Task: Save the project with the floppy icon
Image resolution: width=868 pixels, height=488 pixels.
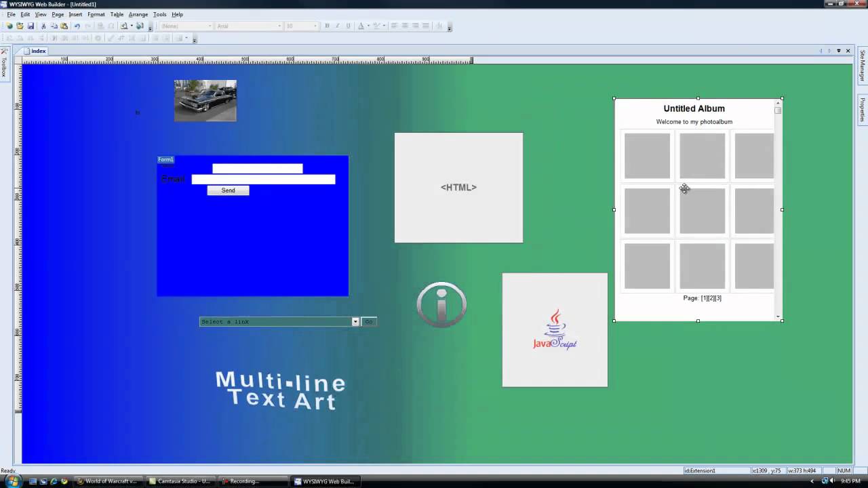Action: click(31, 26)
